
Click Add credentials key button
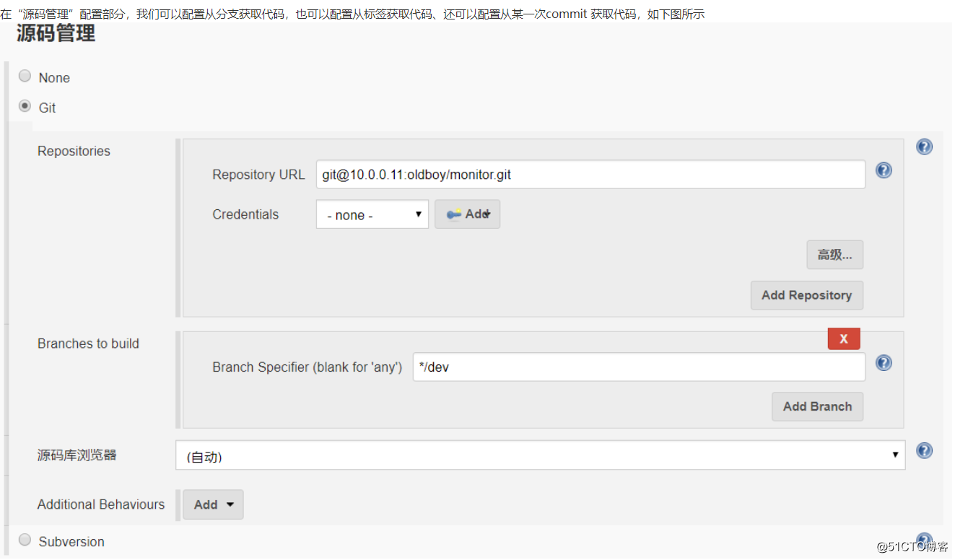click(x=467, y=214)
